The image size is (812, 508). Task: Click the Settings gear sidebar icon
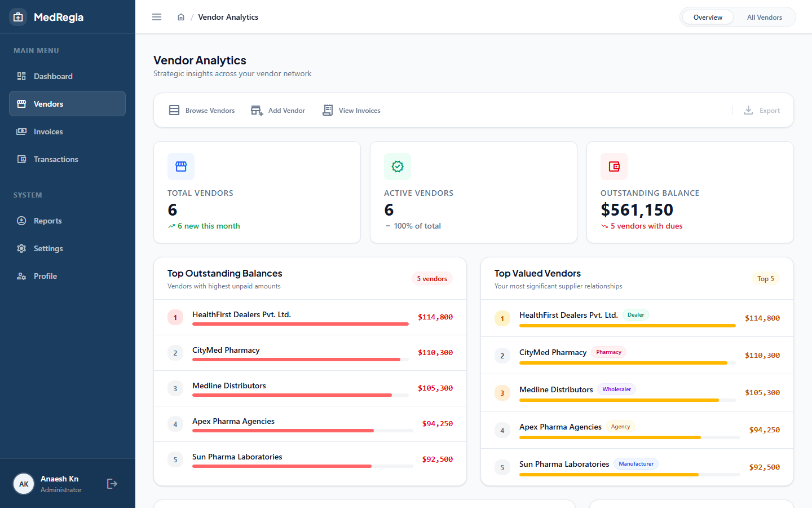click(x=21, y=248)
